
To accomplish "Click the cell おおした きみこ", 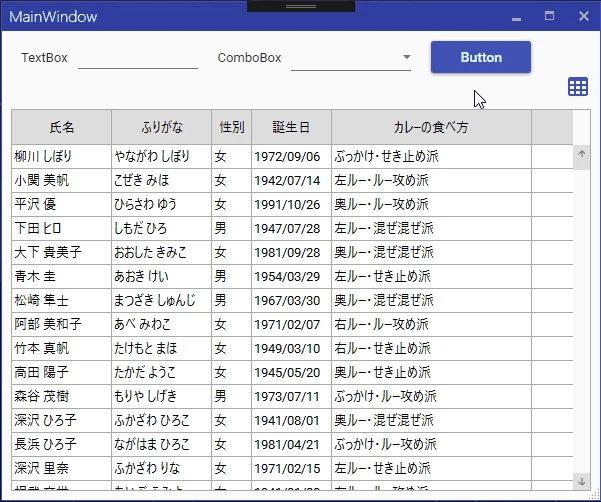I will point(161,253).
